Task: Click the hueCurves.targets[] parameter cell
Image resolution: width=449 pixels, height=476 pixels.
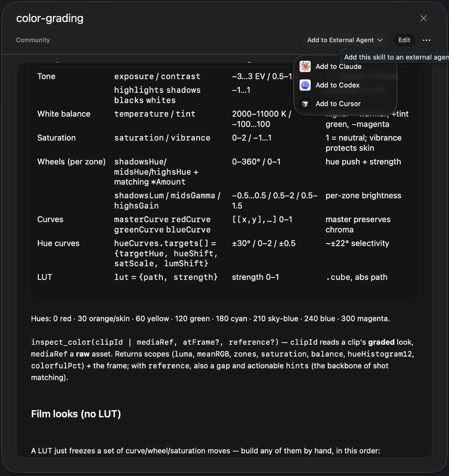Action: (166, 253)
